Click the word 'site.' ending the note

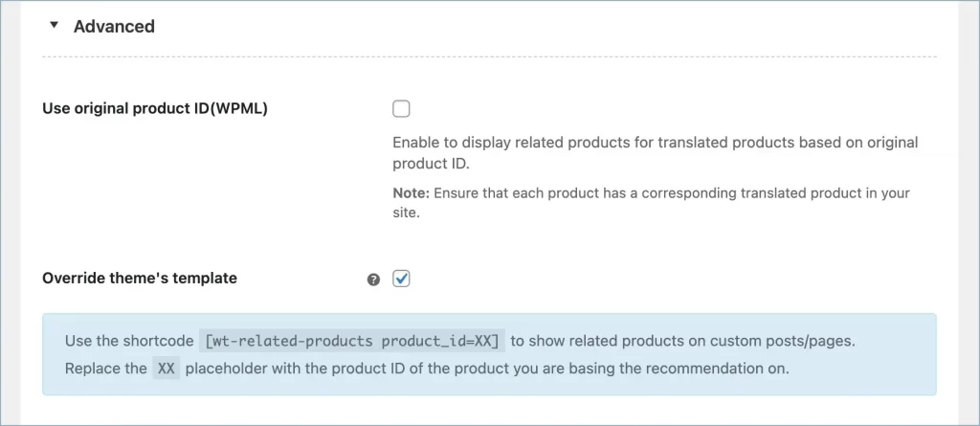[x=406, y=213]
